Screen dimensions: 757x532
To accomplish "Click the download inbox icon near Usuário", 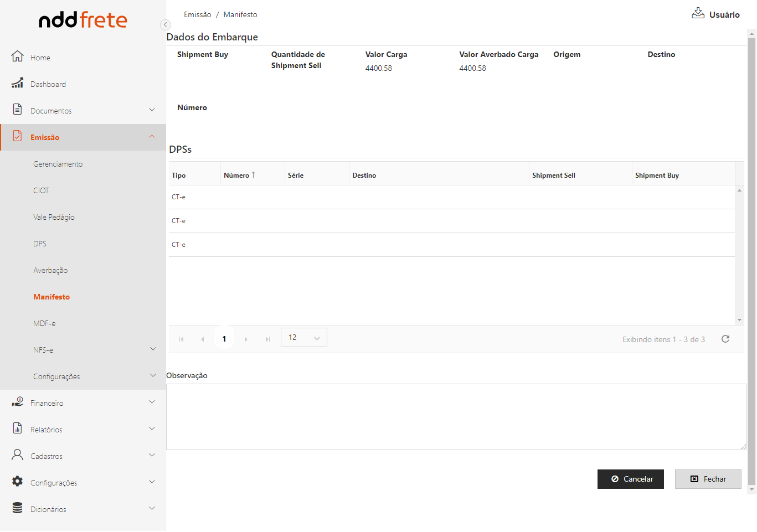I will (698, 13).
